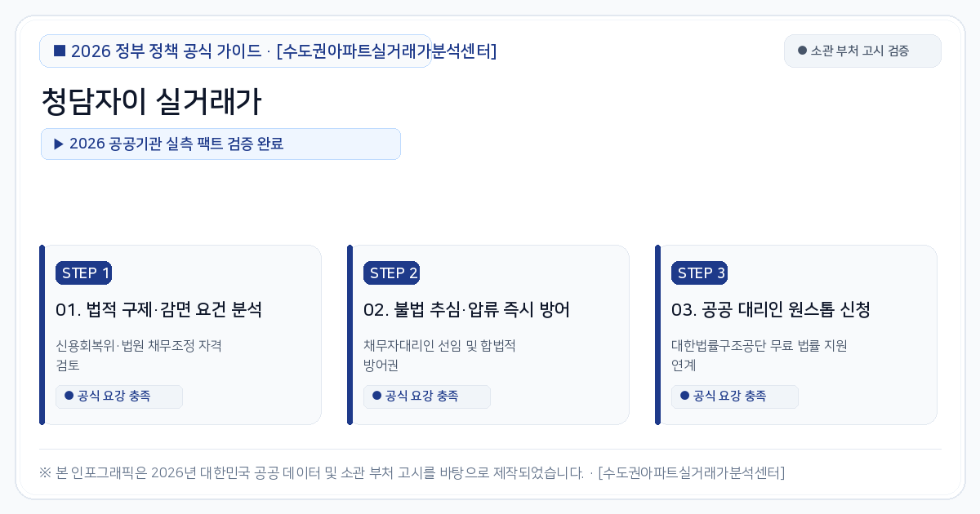Click the blue dot in STEP 1 공식 요강 충족 tag
The image size is (980, 514).
[69, 396]
